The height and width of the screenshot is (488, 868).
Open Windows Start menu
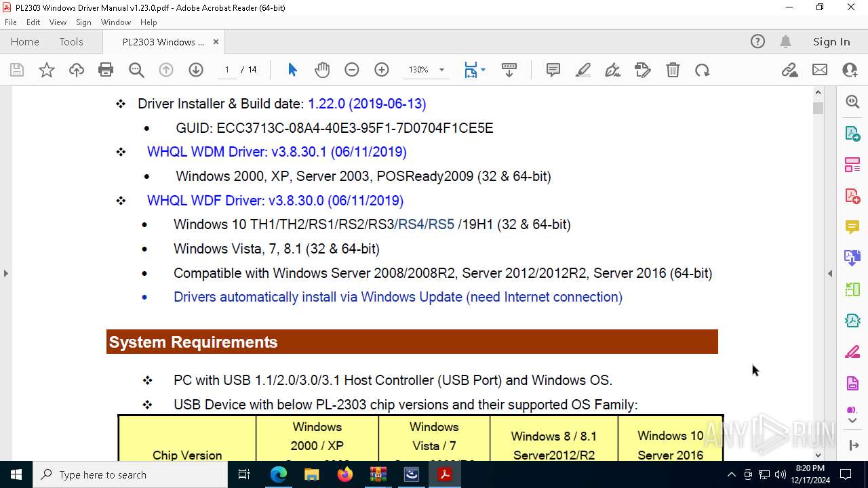tap(16, 474)
